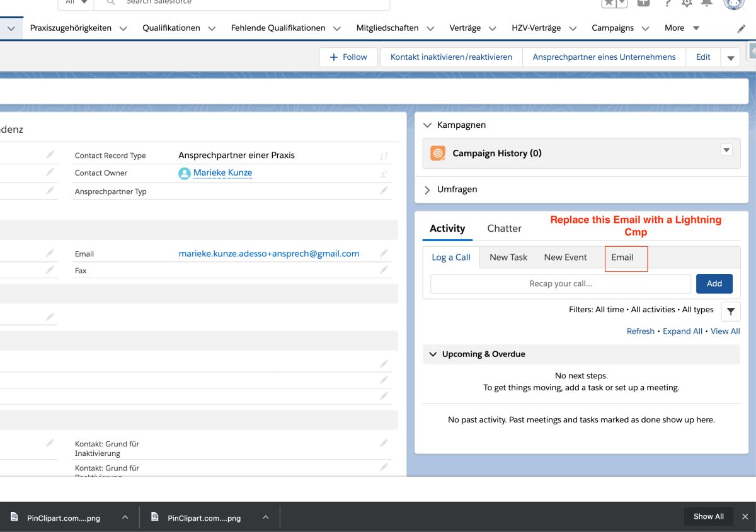
Task: Open the Verträge navigation tab
Action: 465,28
